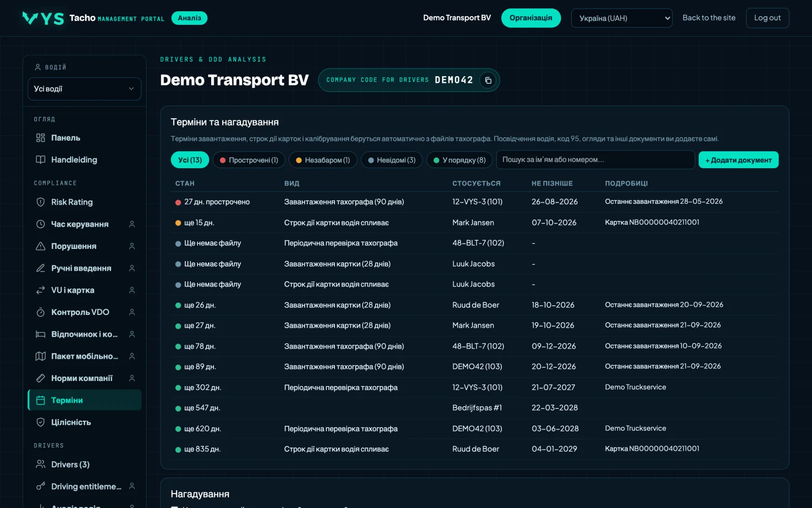This screenshot has width=812, height=508.
Task: Open the Risk Rating shield icon
Action: coord(41,202)
